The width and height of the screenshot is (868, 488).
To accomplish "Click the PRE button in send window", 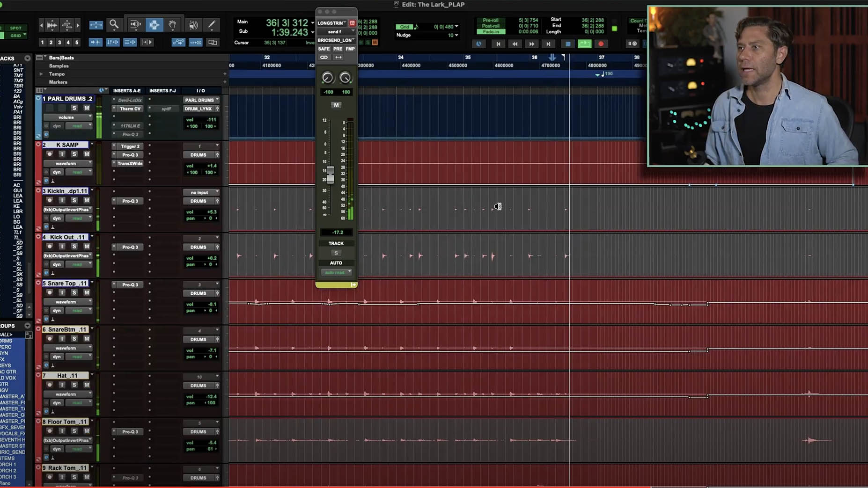I will pos(338,49).
